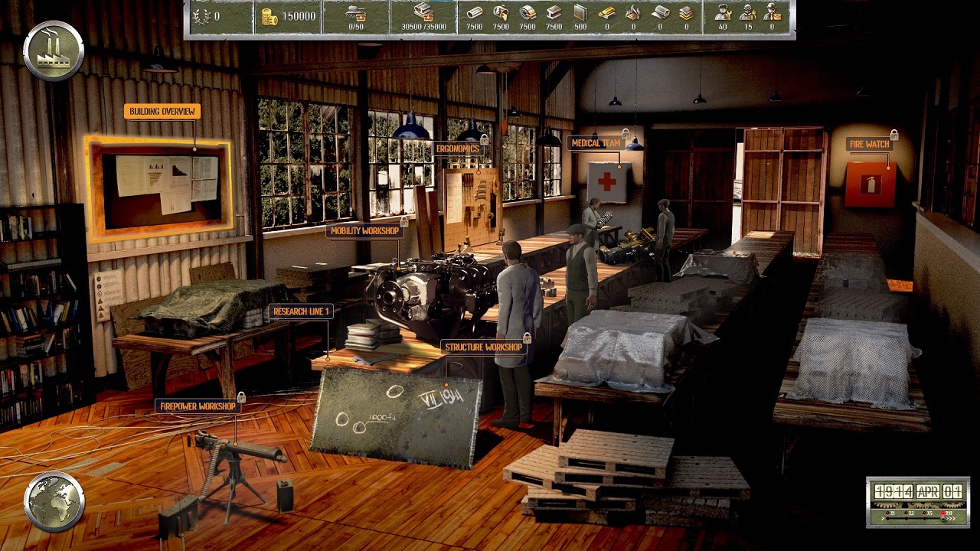Click the fire extinguisher wall box
The width and height of the screenshot is (980, 551).
click(870, 184)
